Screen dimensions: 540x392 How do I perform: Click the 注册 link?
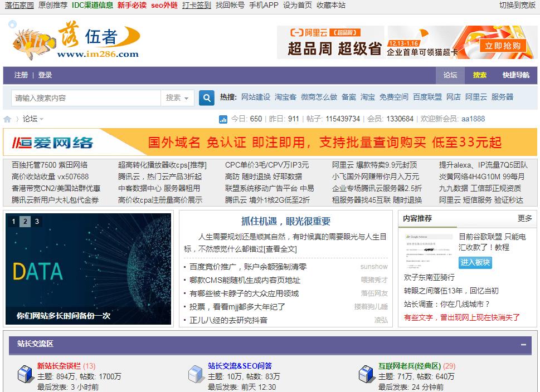click(21, 75)
